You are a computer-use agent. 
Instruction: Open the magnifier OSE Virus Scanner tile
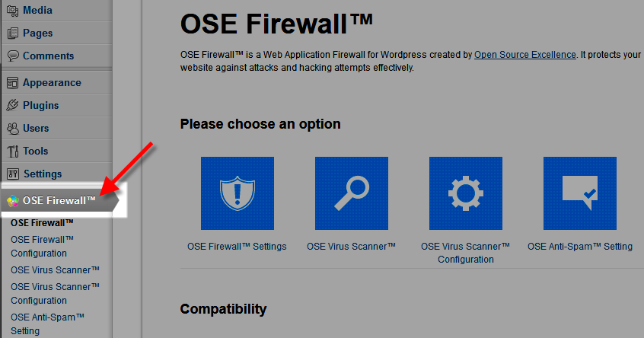[351, 193]
